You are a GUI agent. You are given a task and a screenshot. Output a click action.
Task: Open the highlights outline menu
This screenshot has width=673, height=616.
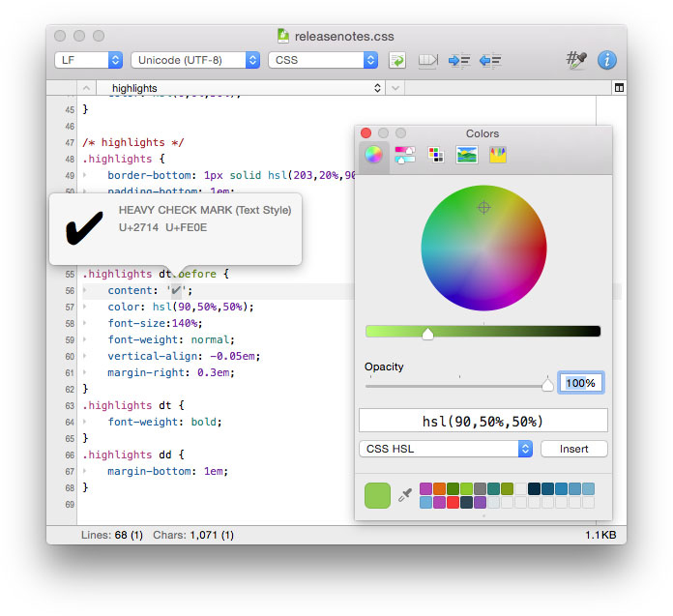241,88
